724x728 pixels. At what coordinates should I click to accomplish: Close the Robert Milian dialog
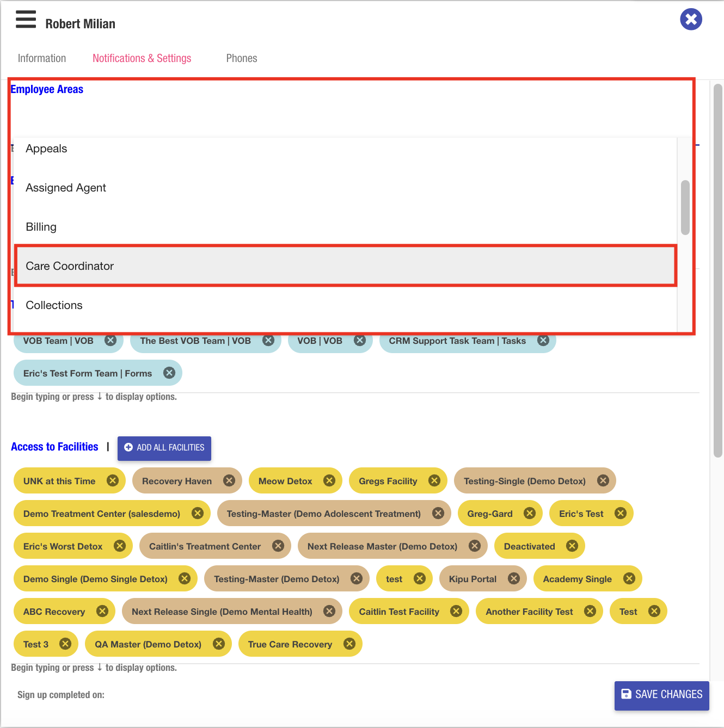(x=691, y=20)
